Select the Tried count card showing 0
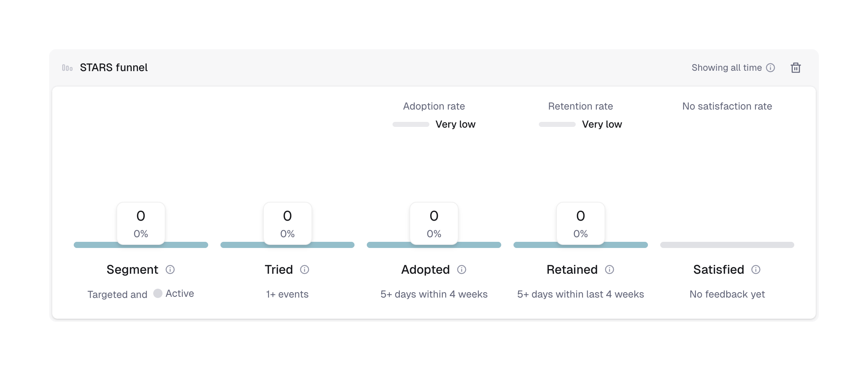868x371 pixels. (287, 223)
